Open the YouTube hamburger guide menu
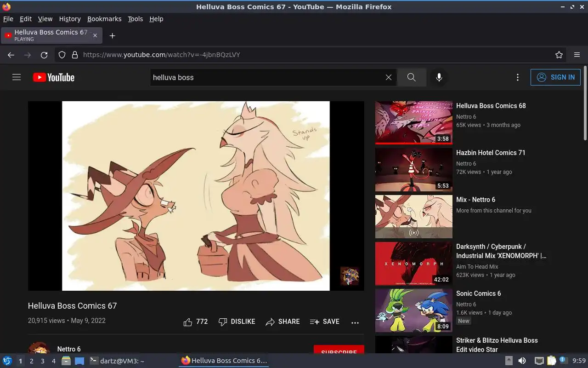588x368 pixels. pos(17,77)
